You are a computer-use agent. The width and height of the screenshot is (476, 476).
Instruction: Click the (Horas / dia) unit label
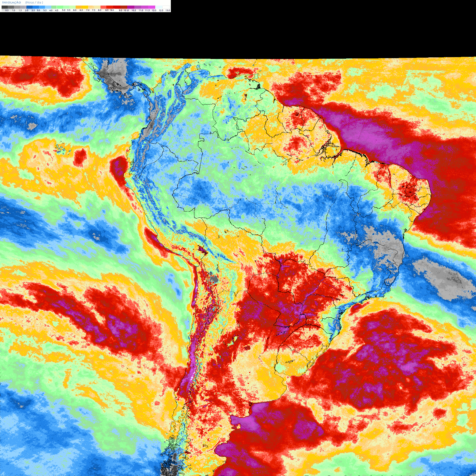pos(34,2)
